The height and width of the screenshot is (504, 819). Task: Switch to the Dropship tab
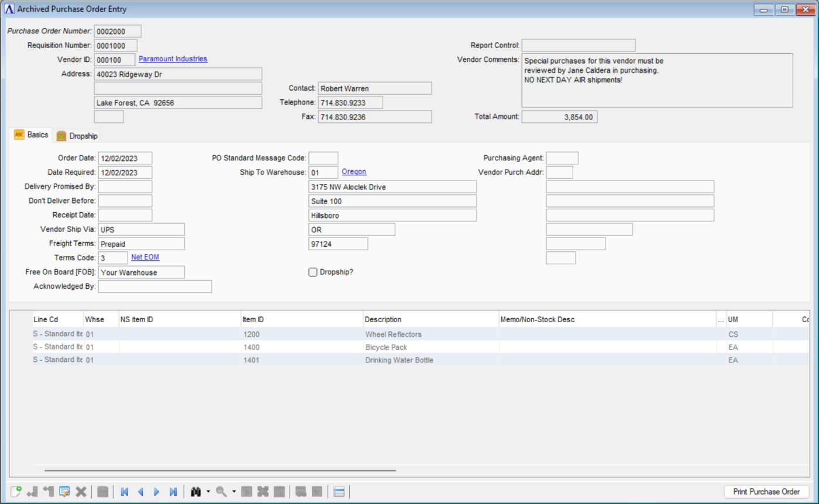click(77, 136)
